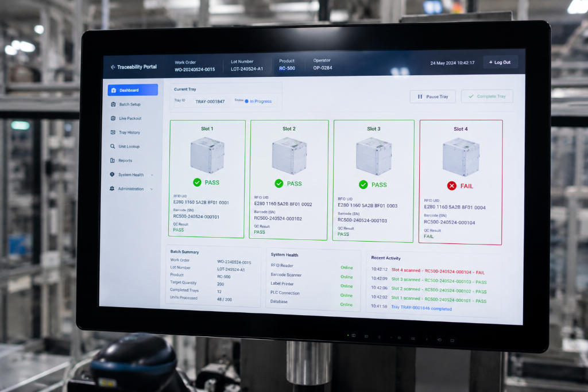Click the RC-500 product value in header
This screenshot has width=588, height=392.
pos(287,68)
